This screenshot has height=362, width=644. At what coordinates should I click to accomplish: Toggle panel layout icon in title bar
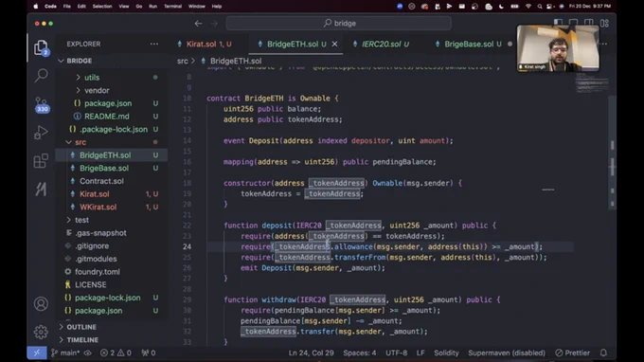coord(573,23)
